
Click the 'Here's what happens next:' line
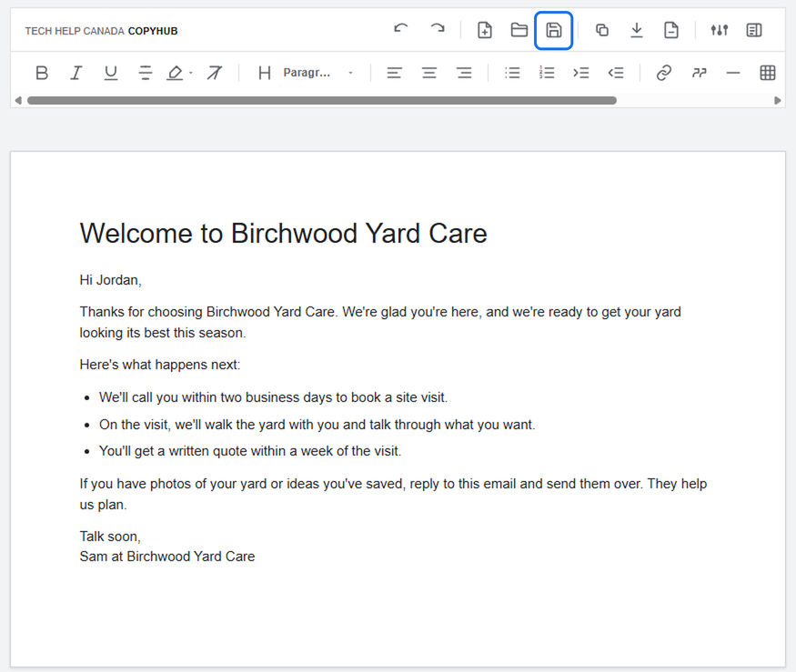[x=160, y=365]
